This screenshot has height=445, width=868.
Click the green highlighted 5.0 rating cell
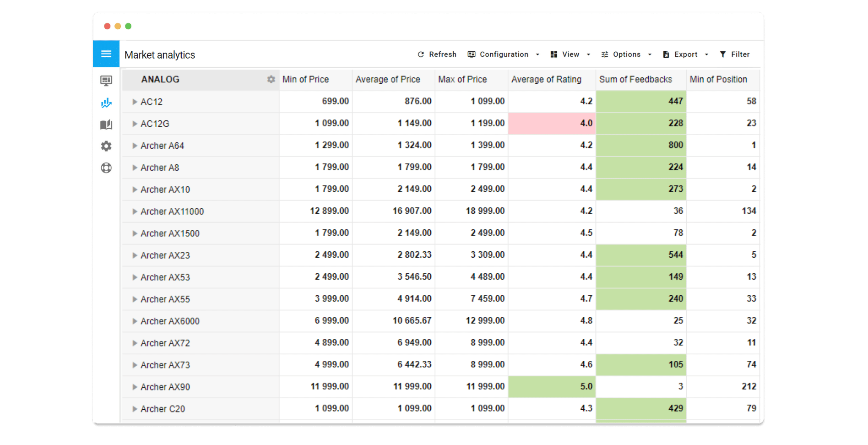[552, 386]
